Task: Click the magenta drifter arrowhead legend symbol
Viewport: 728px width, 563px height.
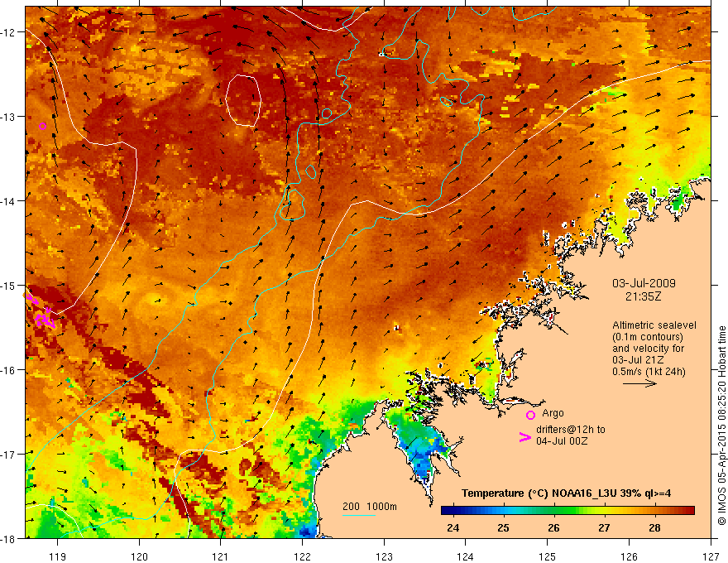Action: click(x=524, y=437)
